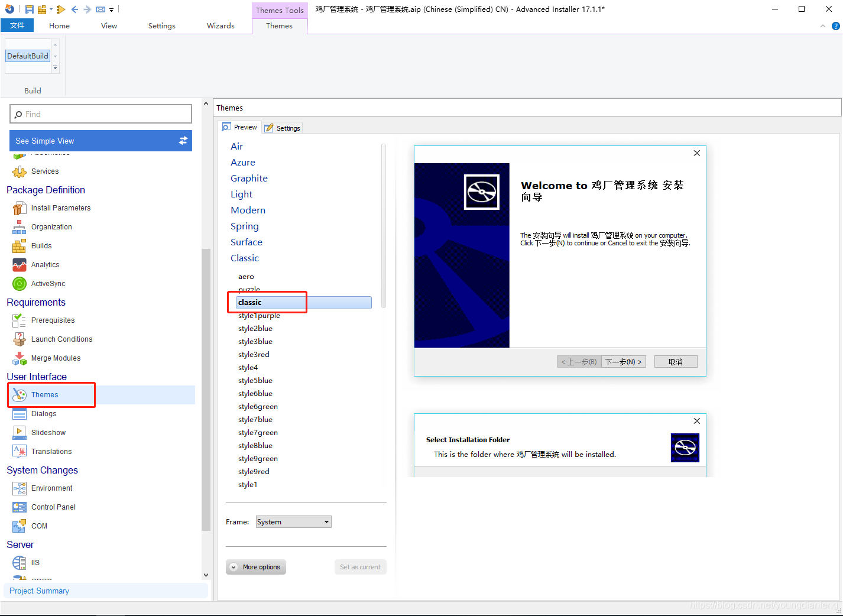Click the See Simple View button
Image resolution: width=843 pixels, height=616 pixels.
pos(100,141)
